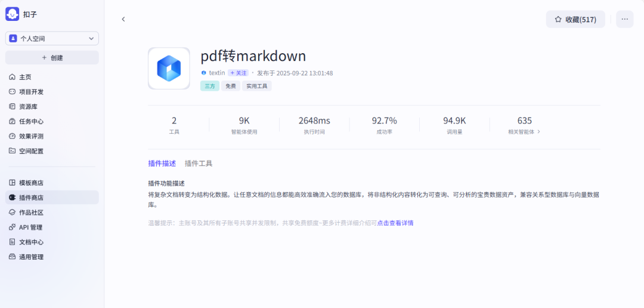
Task: Click the 三方 tag
Action: point(210,86)
